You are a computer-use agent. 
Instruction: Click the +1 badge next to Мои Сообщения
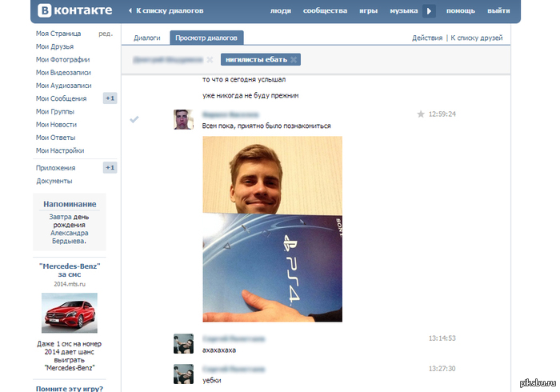coord(110,98)
